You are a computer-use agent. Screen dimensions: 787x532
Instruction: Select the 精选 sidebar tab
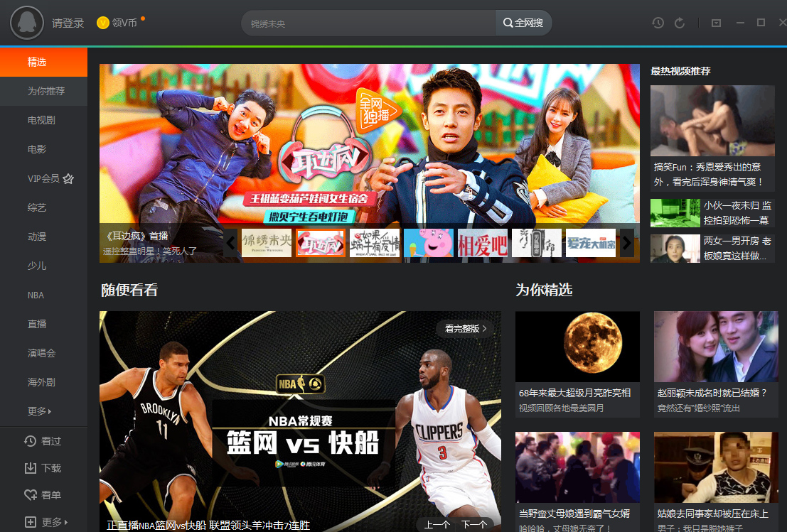43,63
